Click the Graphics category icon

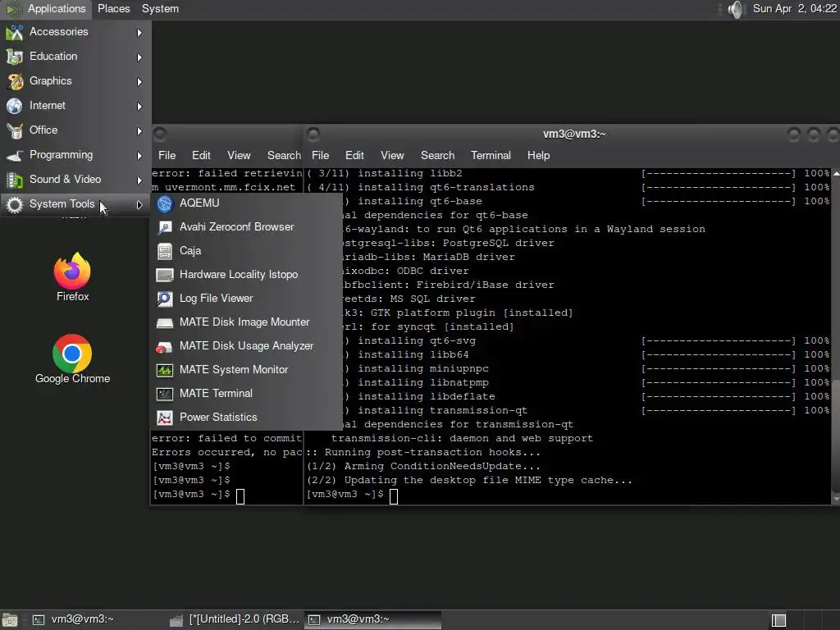point(15,81)
